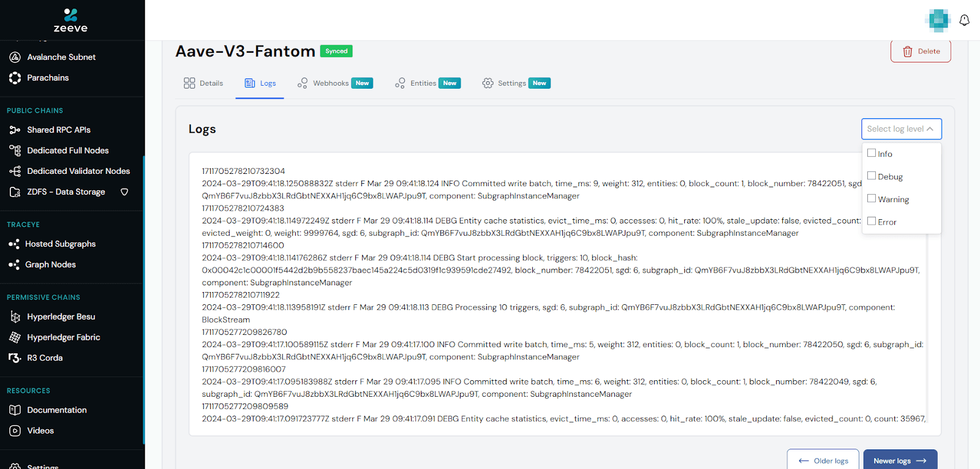The height and width of the screenshot is (469, 980).
Task: Switch to the Logs tab
Action: pos(260,83)
